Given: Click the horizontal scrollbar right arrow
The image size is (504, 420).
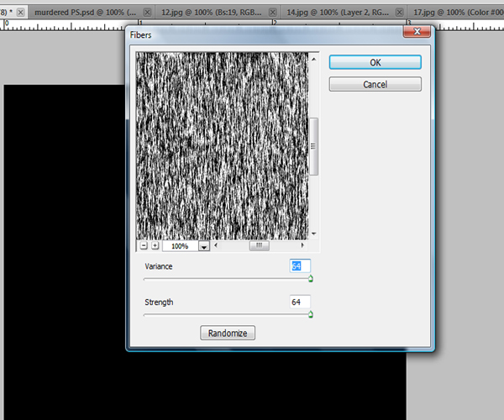Looking at the screenshot, I should 303,246.
